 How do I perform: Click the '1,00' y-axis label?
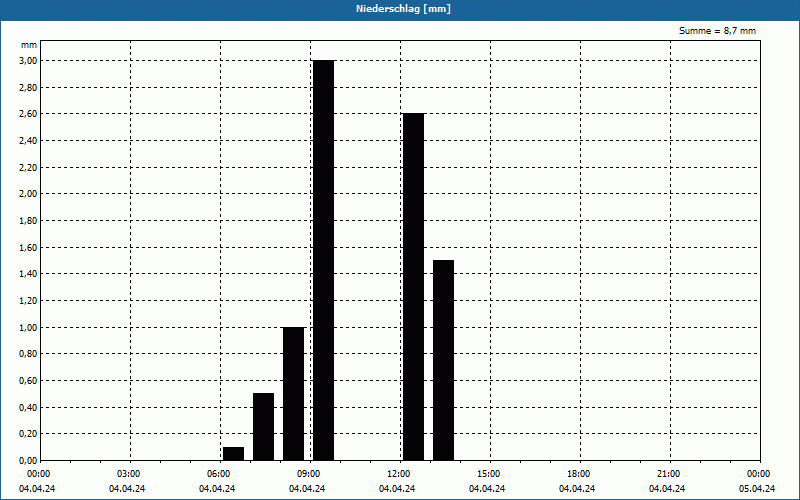(x=28, y=327)
